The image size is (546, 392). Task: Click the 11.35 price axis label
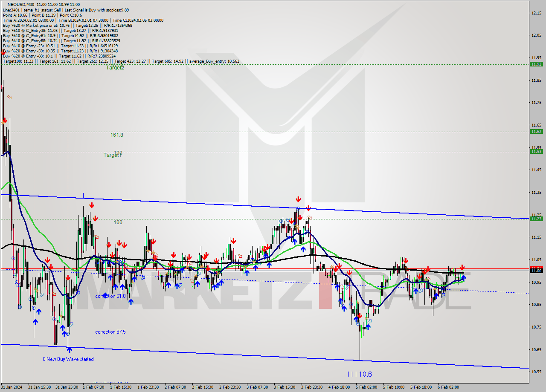click(537, 193)
